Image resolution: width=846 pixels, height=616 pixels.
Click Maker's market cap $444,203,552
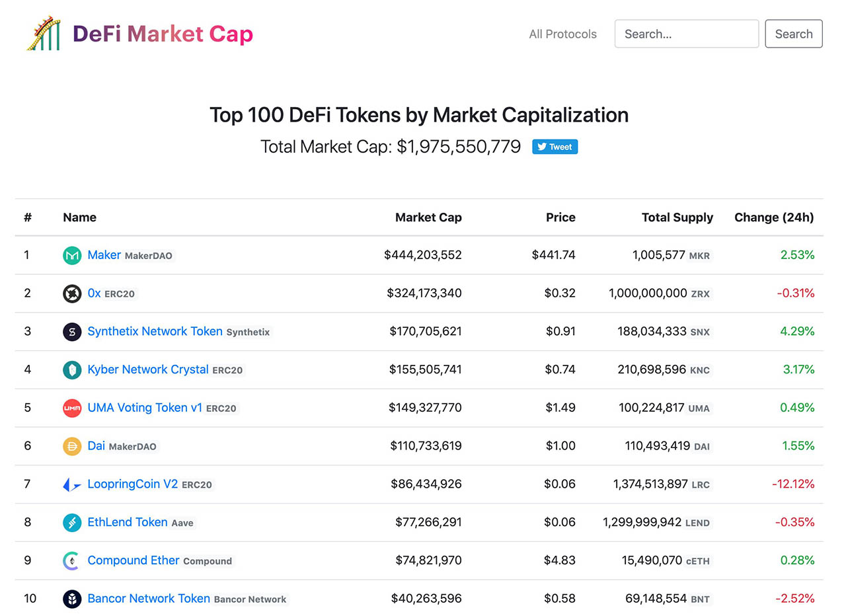(423, 255)
